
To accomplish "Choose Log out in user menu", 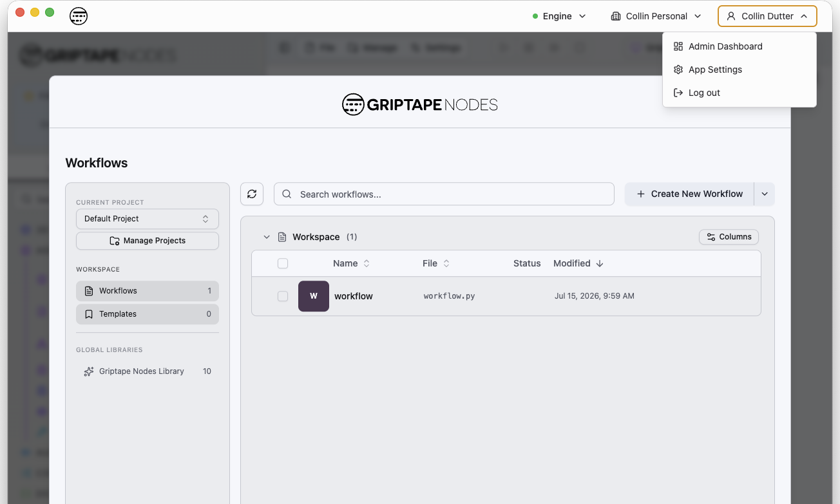I will click(x=740, y=93).
